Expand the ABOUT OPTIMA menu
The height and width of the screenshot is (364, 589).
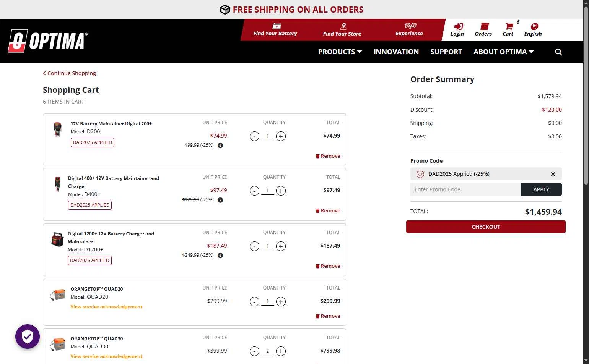(504, 52)
